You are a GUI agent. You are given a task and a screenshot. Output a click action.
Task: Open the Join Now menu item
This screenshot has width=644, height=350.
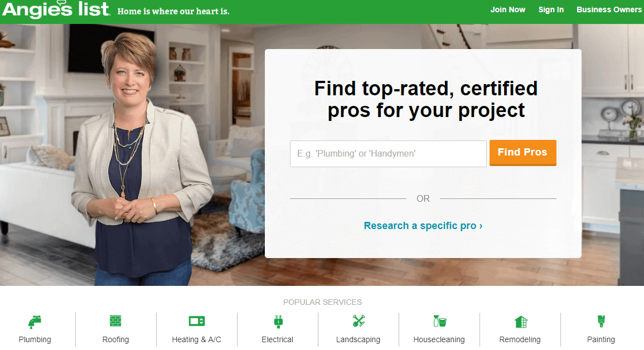(507, 9)
